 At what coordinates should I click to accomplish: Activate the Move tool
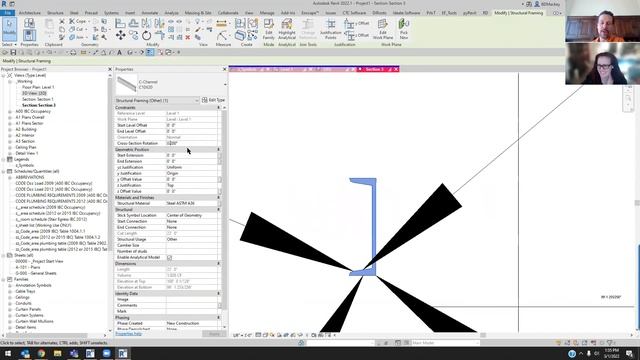[x=120, y=36]
